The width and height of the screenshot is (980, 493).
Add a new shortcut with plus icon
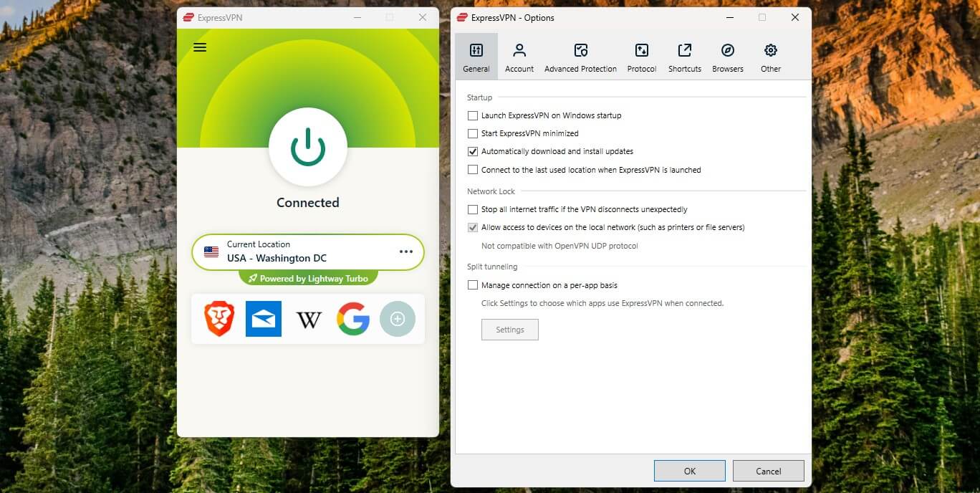[398, 319]
